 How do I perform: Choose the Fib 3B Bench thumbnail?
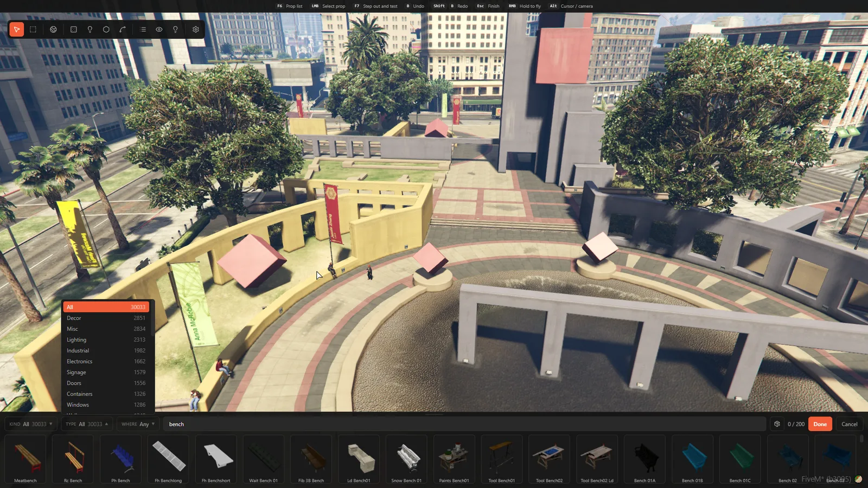click(x=311, y=459)
